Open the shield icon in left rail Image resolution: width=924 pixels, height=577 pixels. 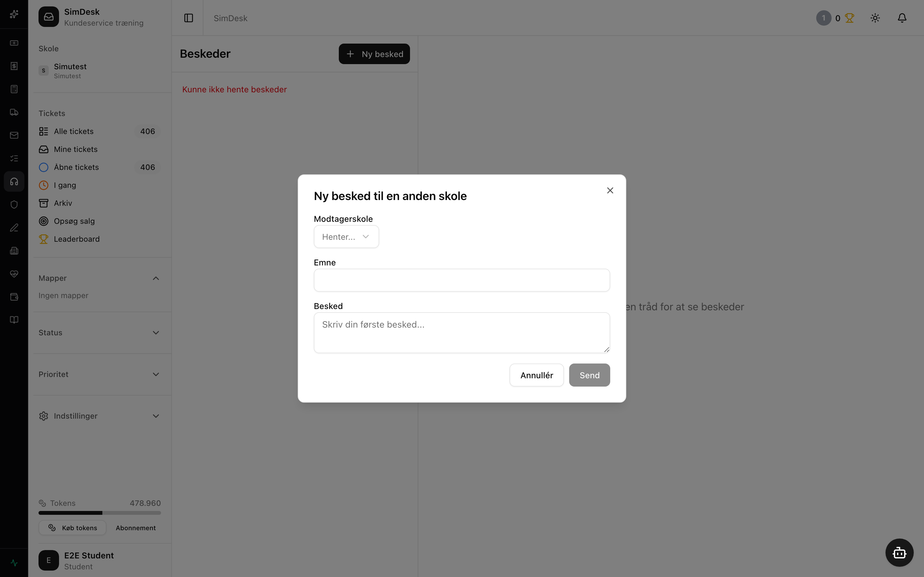pyautogui.click(x=14, y=205)
